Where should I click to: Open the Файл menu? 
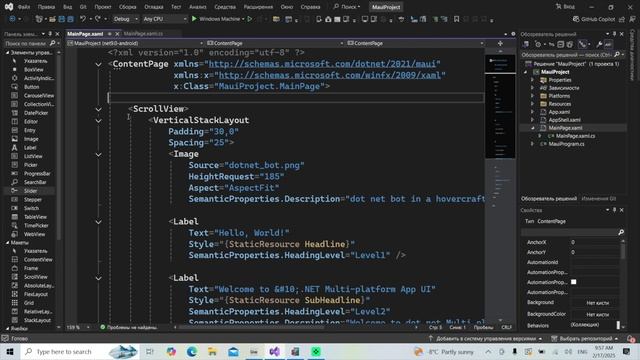pos(24,7)
